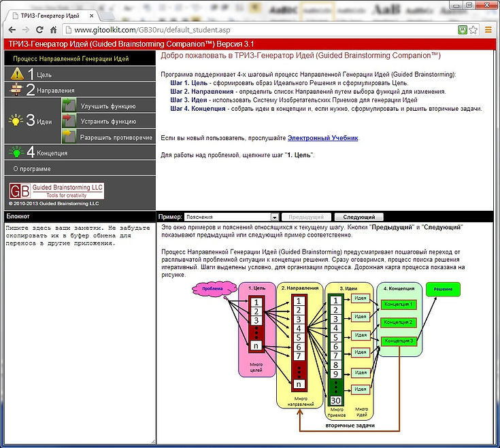Click green arrow icon next to Улучшить функцию
This screenshot has height=448, width=500.
click(x=69, y=105)
